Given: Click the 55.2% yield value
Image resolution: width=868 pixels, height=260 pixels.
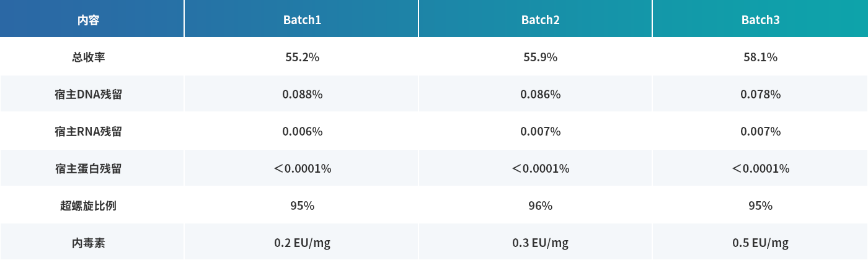Looking at the screenshot, I should click(302, 57).
